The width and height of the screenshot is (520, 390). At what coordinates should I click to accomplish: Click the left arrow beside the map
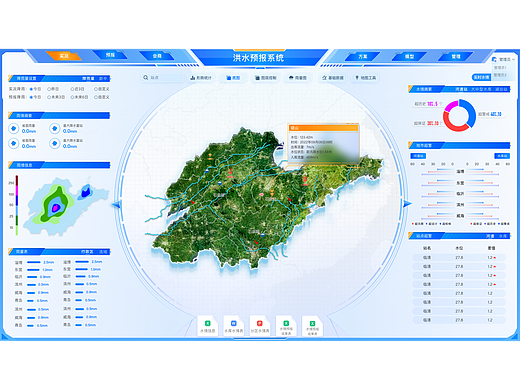tap(116, 204)
